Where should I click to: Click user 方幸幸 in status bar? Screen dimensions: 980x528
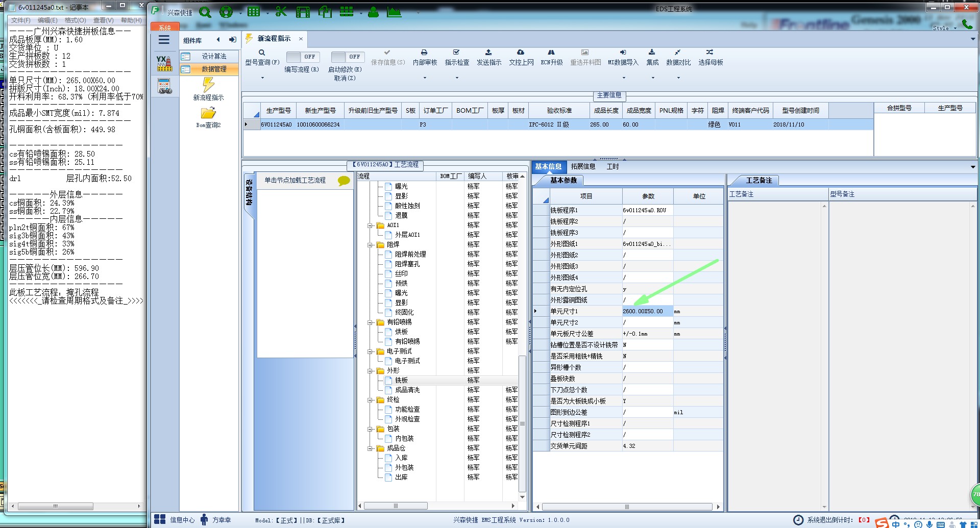pos(215,520)
